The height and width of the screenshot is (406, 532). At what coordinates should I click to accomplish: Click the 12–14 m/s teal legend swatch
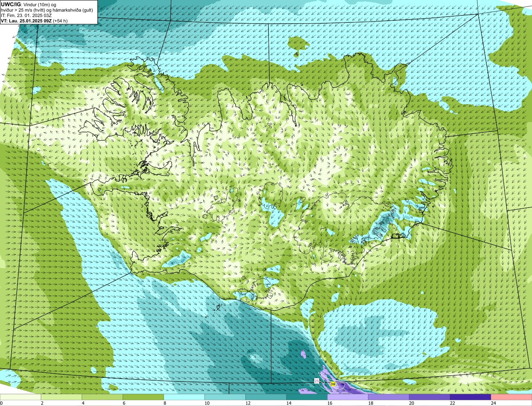click(x=266, y=397)
